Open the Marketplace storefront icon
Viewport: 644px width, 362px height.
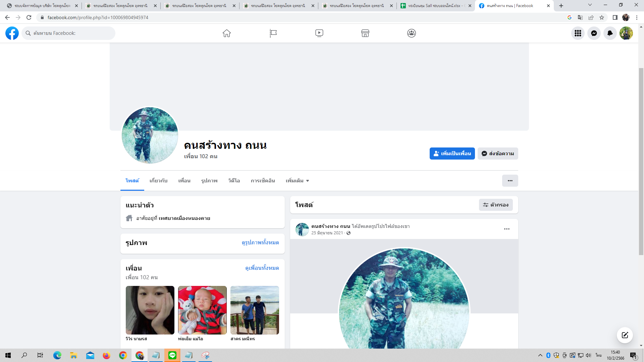coord(365,33)
